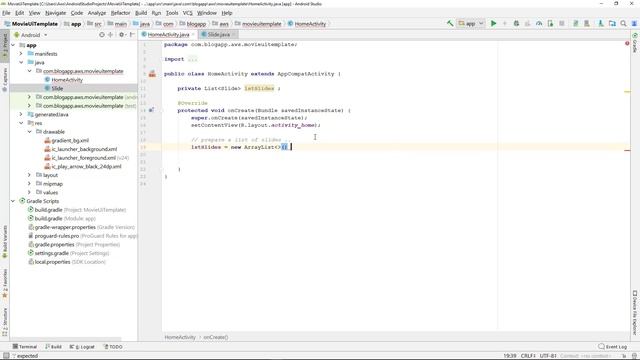640x360 pixels.
Task: Run the app with the green play button
Action: click(493, 24)
